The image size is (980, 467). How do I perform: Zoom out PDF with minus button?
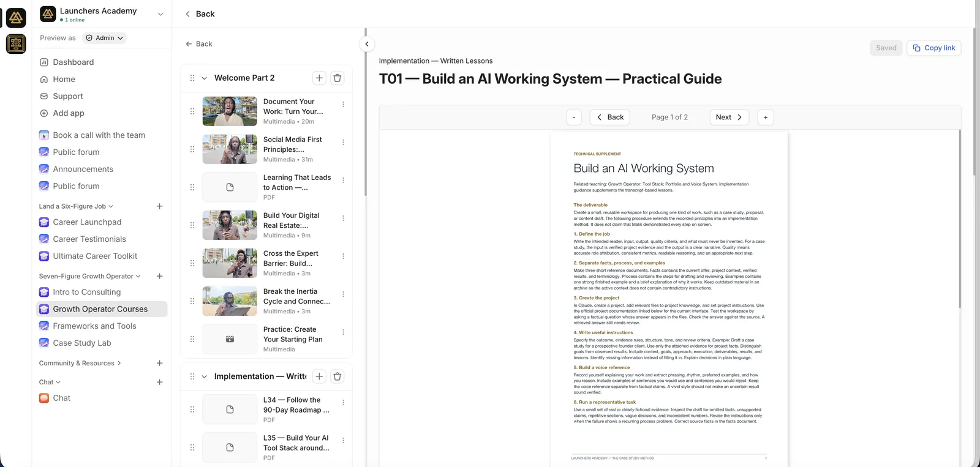[574, 118]
